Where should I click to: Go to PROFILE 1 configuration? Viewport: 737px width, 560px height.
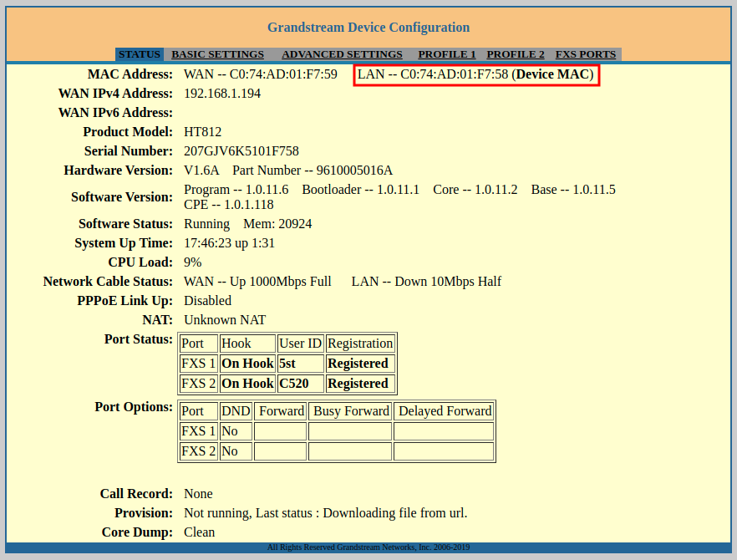[x=447, y=54]
